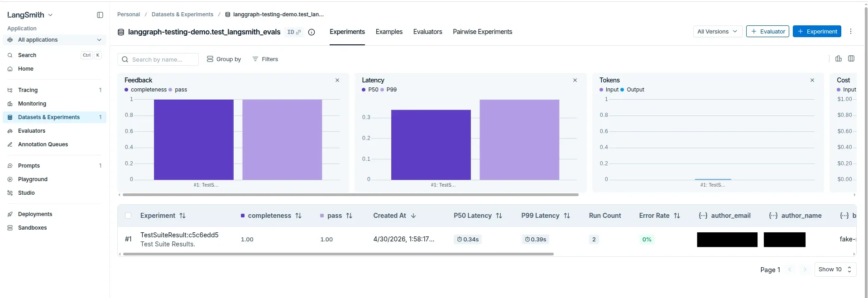Expand the All applications selector
Viewport: 868px width, 298px height.
[54, 40]
